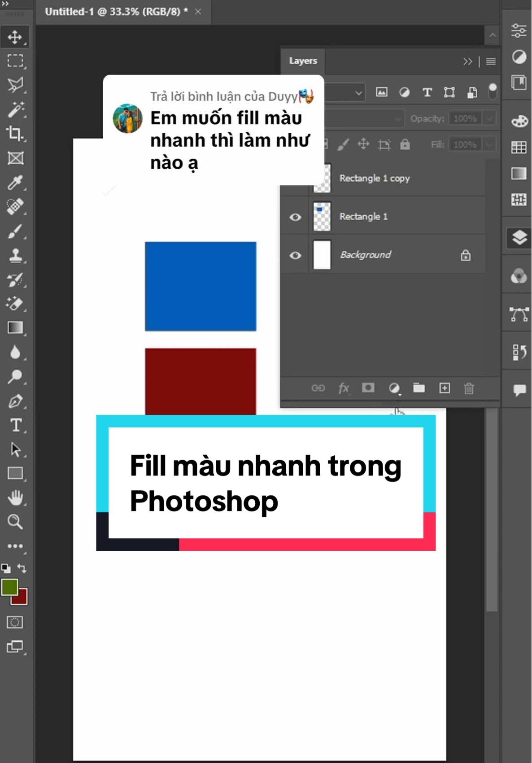
Task: Filter layers by shape layers
Action: tap(449, 92)
